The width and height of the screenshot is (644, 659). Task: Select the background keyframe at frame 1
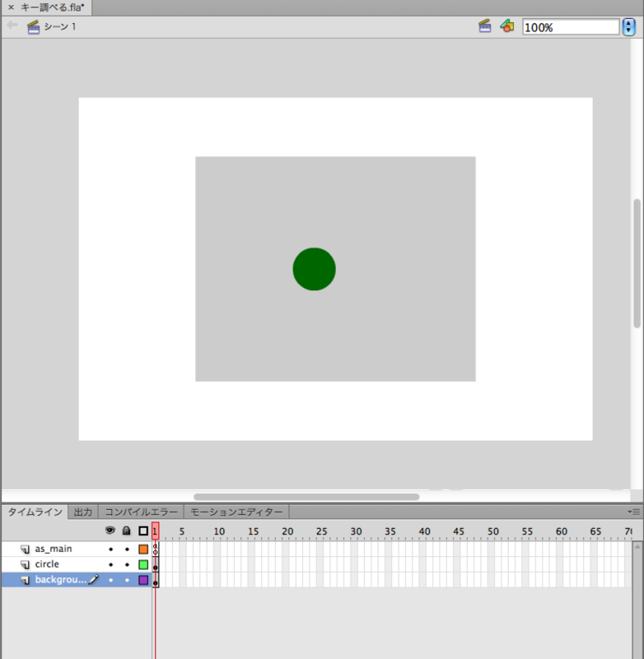click(x=156, y=581)
